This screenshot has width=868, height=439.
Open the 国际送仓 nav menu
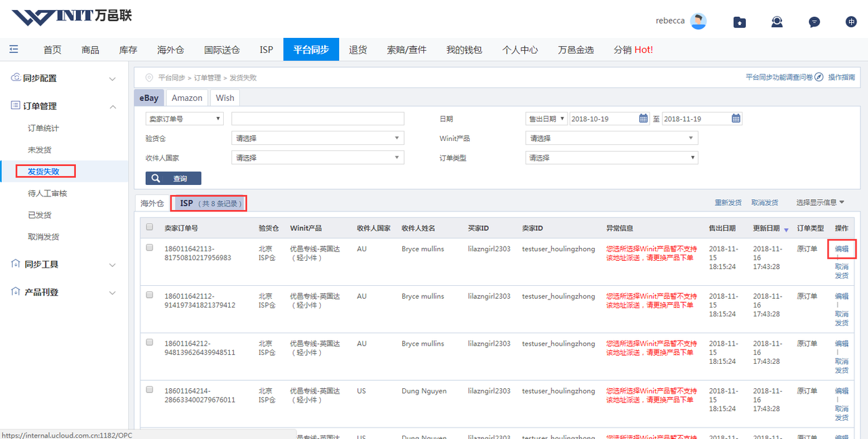pyautogui.click(x=222, y=49)
